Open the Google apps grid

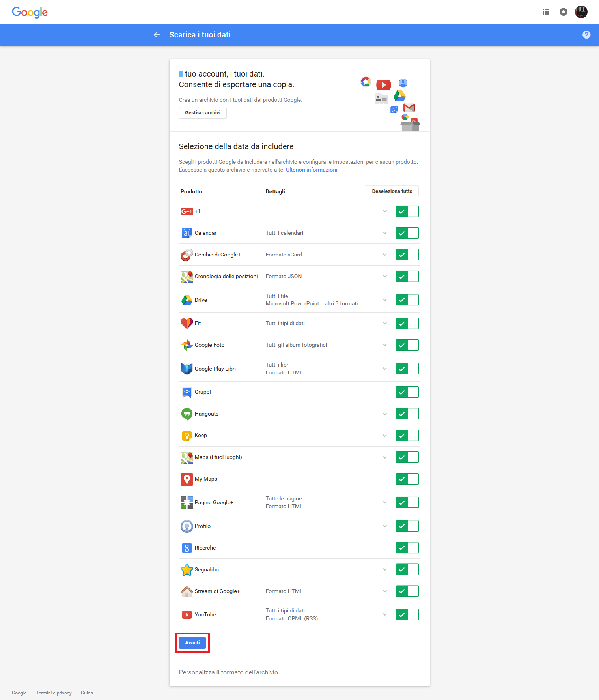pos(546,12)
